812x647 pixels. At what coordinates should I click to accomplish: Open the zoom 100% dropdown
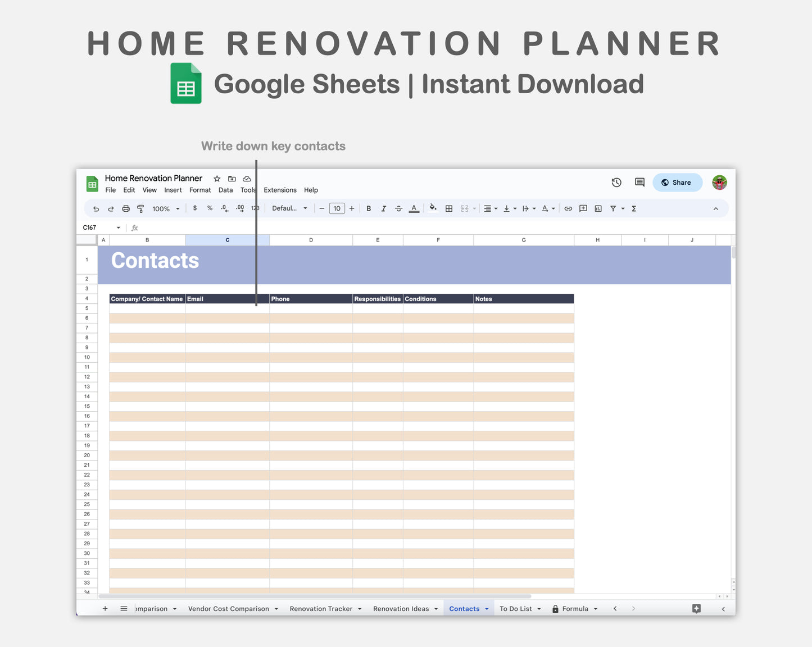(166, 209)
